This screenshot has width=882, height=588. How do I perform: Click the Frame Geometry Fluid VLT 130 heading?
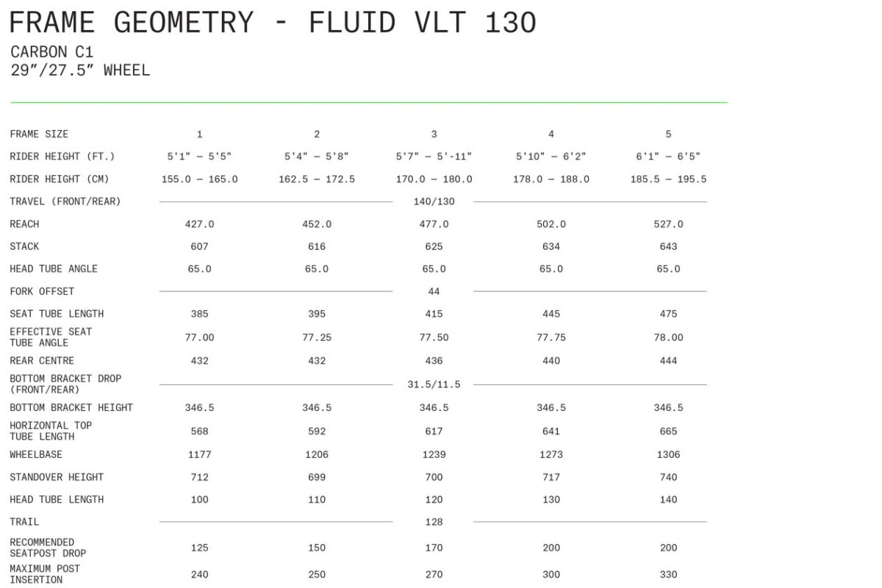click(x=273, y=23)
